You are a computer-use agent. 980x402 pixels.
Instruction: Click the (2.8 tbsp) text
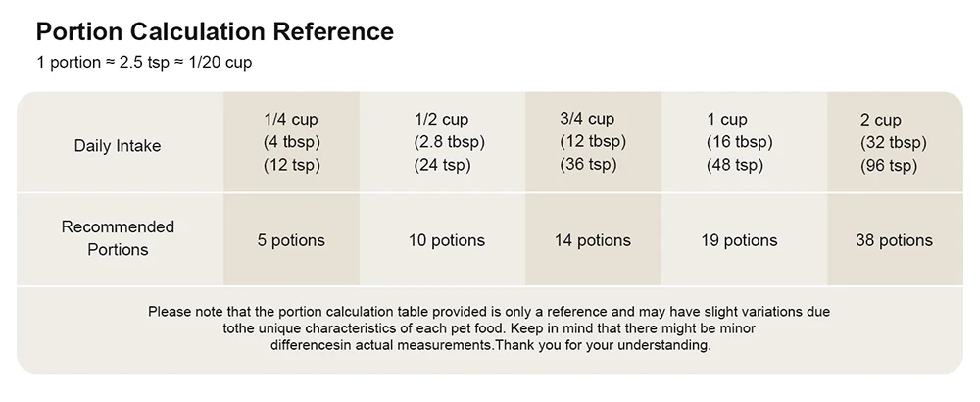click(x=450, y=142)
